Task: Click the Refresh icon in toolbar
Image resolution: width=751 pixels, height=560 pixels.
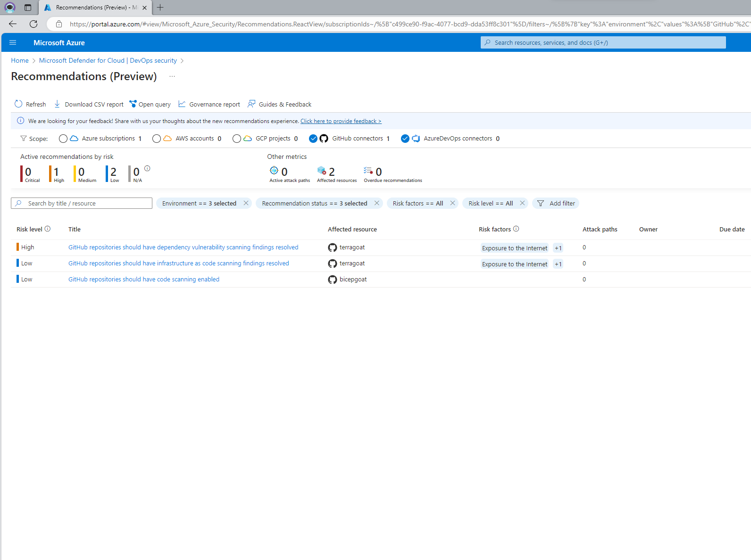Action: pyautogui.click(x=18, y=104)
